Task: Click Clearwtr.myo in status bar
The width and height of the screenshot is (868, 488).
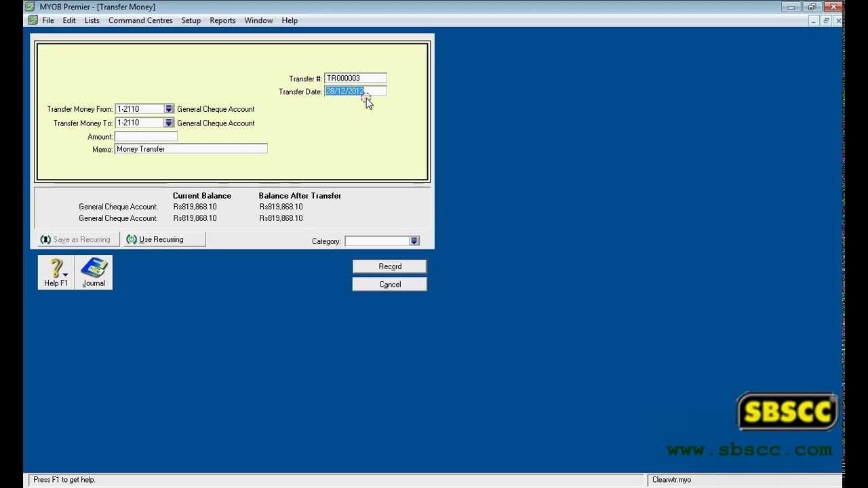Action: [671, 480]
